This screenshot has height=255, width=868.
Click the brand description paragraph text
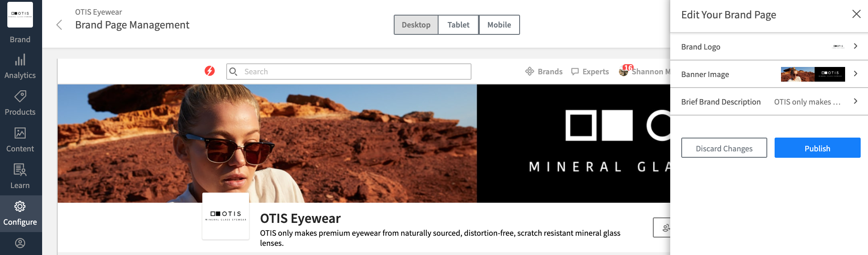pyautogui.click(x=440, y=238)
